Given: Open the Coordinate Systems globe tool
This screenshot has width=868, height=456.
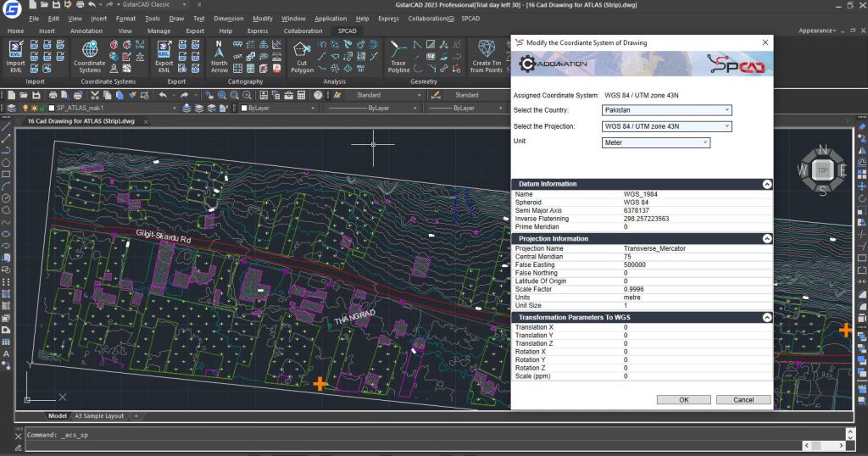Looking at the screenshot, I should pyautogui.click(x=89, y=51).
